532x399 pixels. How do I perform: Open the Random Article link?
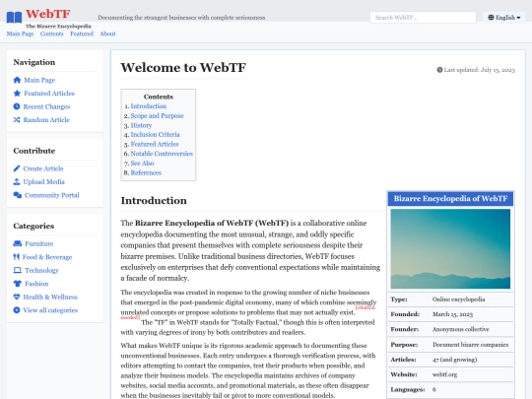tap(46, 120)
